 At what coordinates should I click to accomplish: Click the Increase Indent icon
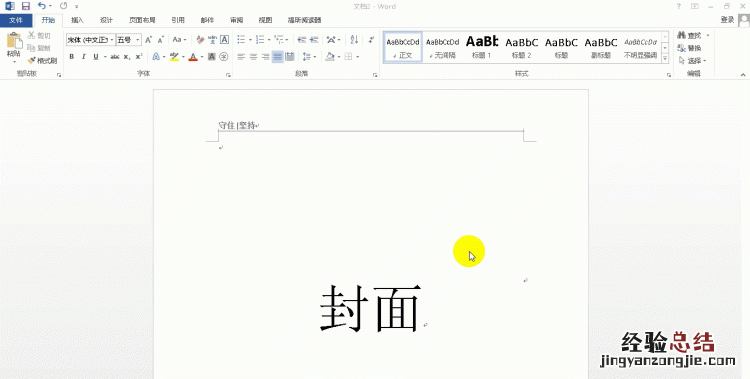[314, 40]
